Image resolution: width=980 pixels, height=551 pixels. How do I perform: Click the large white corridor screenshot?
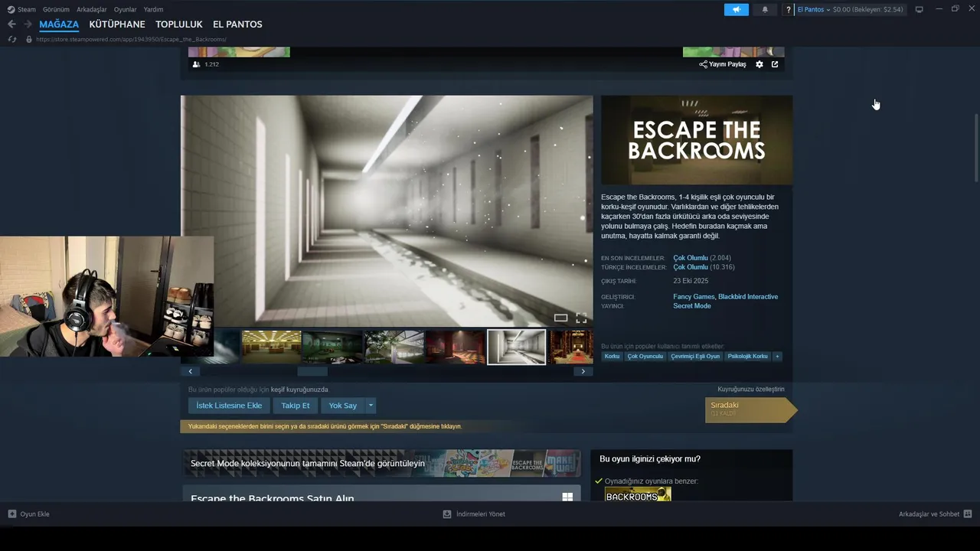387,211
